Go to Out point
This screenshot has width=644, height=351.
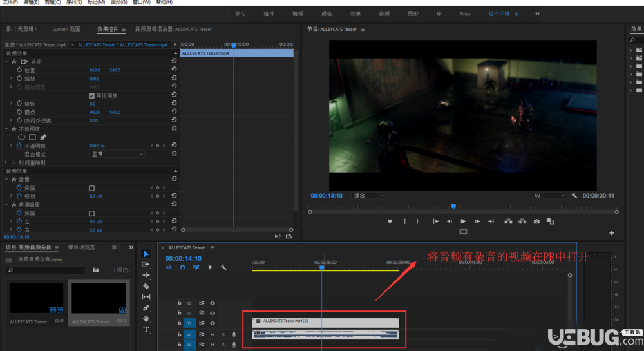(x=491, y=222)
